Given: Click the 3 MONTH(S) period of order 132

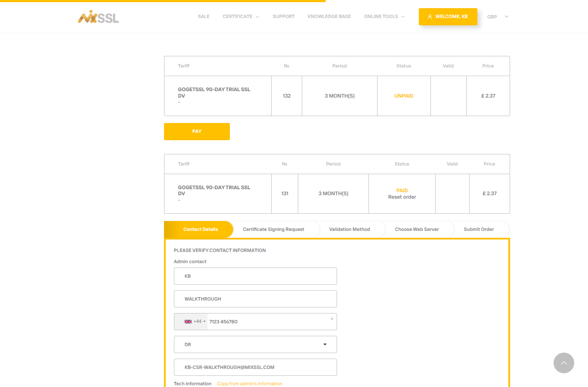Looking at the screenshot, I should [340, 96].
